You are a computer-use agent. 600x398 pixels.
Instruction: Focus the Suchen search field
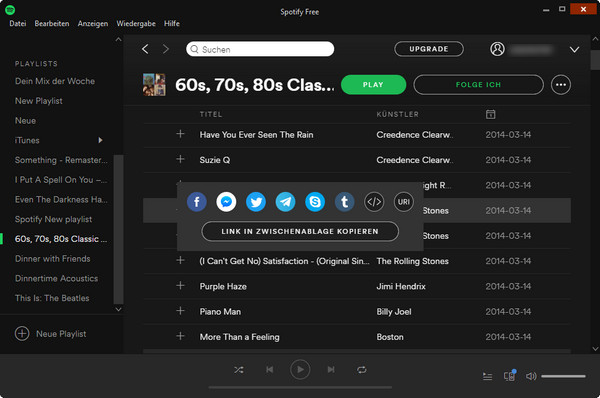[260, 49]
